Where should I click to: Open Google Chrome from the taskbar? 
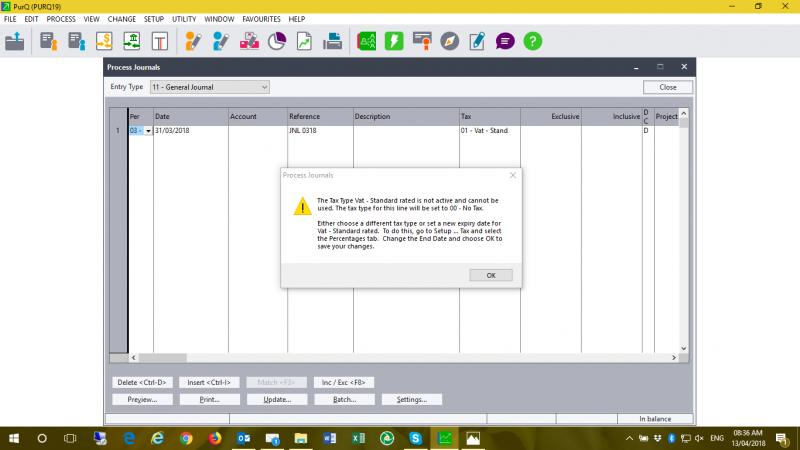(x=186, y=438)
